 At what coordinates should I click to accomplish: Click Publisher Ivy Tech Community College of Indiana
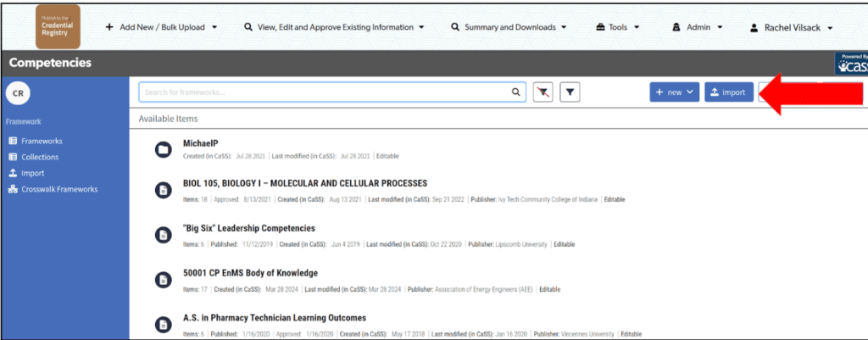pyautogui.click(x=534, y=199)
